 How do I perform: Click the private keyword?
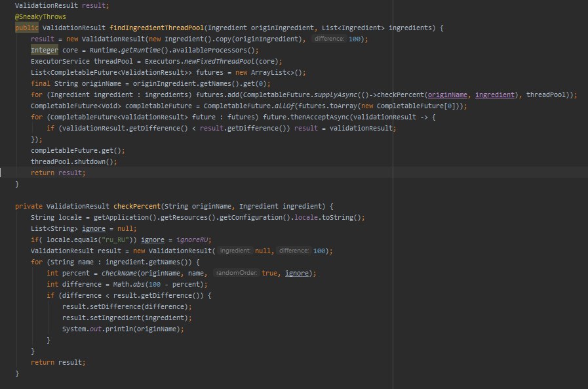pos(29,207)
